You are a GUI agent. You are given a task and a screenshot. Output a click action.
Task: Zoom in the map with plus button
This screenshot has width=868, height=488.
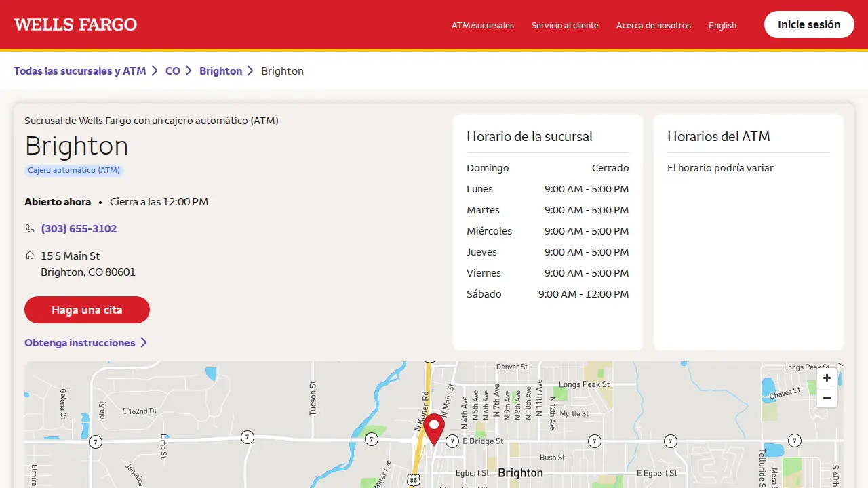(x=827, y=378)
